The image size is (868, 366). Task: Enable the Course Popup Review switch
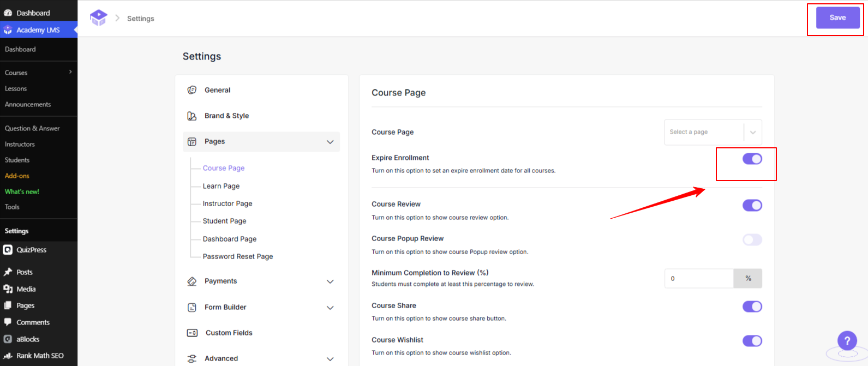click(x=752, y=239)
